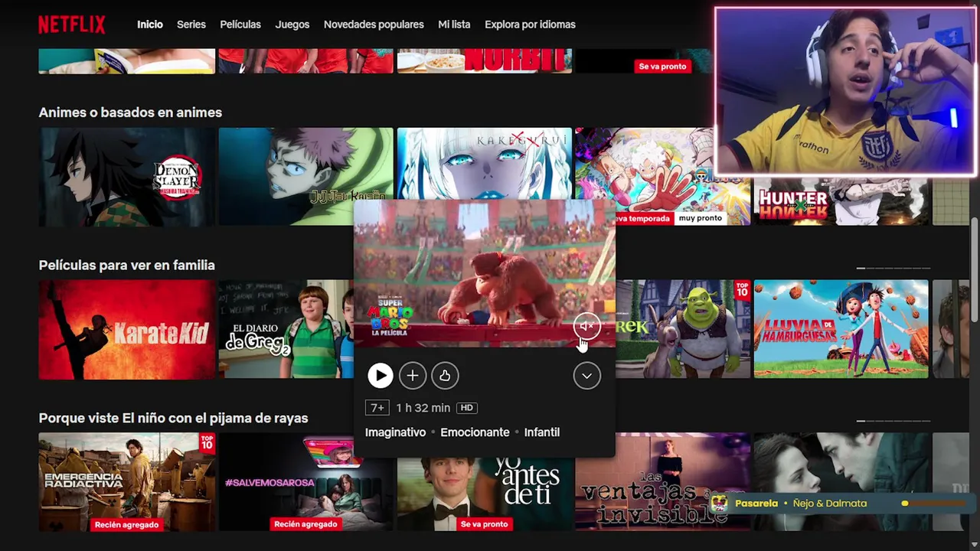Screen dimensions: 980x551
Task: Play Super Mario Bros with the play button
Action: (380, 375)
